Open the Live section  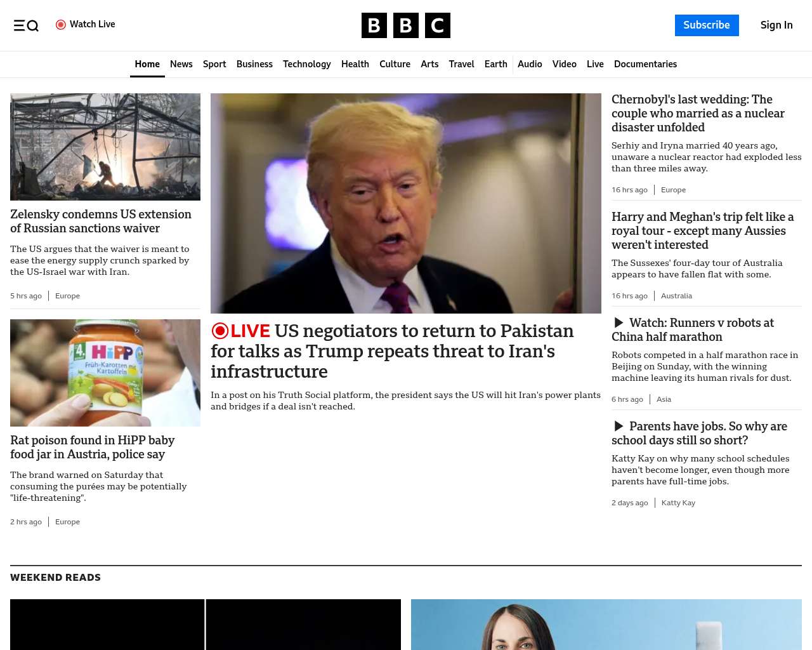595,64
